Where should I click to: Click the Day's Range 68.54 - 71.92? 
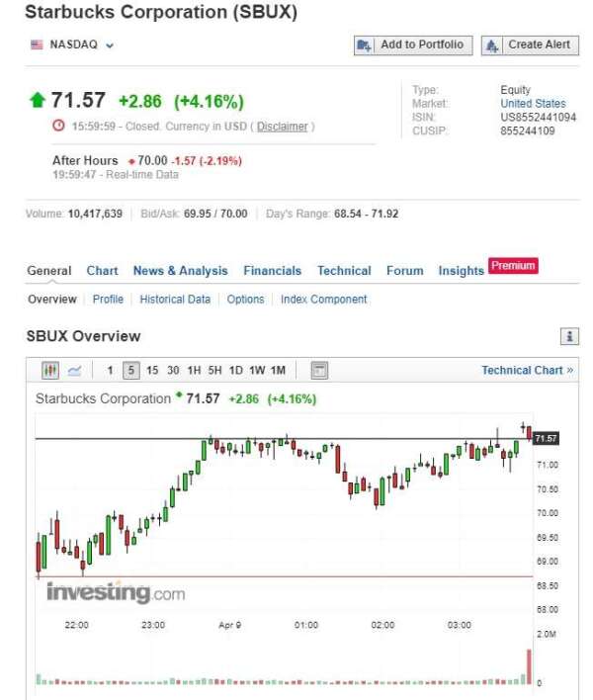[x=366, y=214]
